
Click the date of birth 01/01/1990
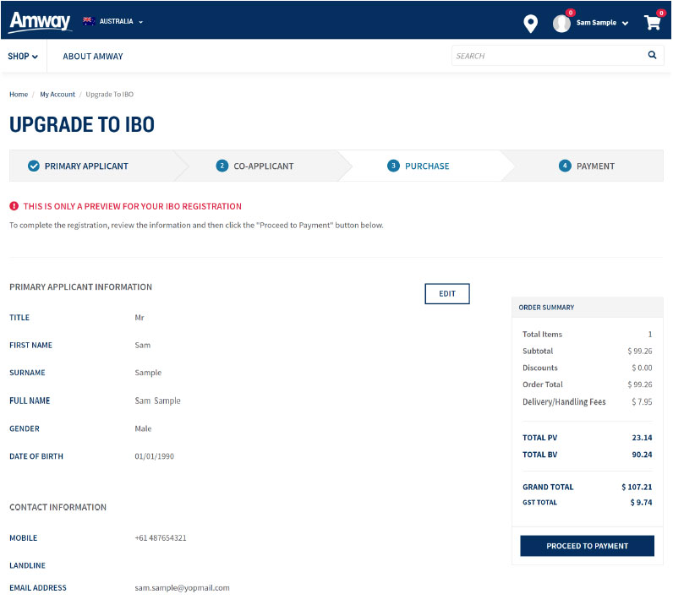point(154,456)
